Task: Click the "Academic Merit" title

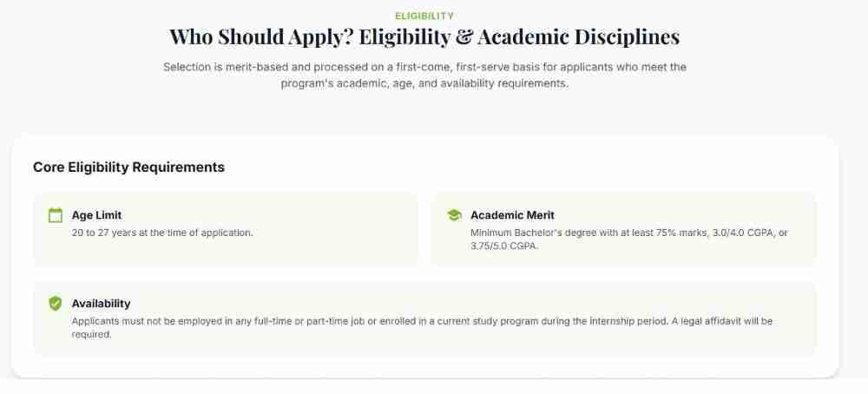Action: 512,215
